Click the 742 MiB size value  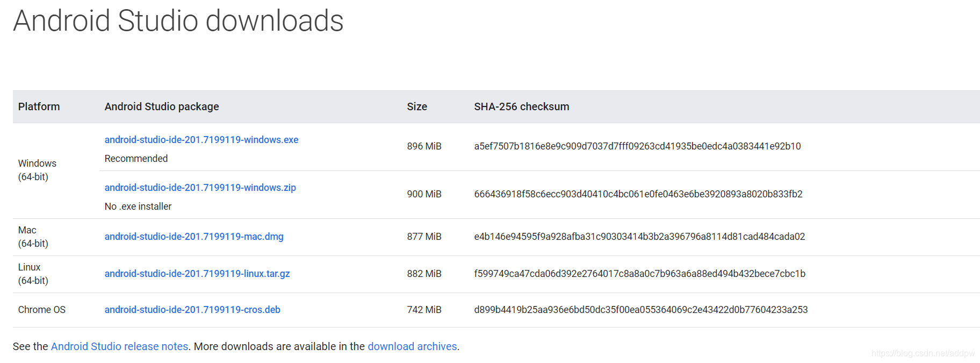point(424,310)
